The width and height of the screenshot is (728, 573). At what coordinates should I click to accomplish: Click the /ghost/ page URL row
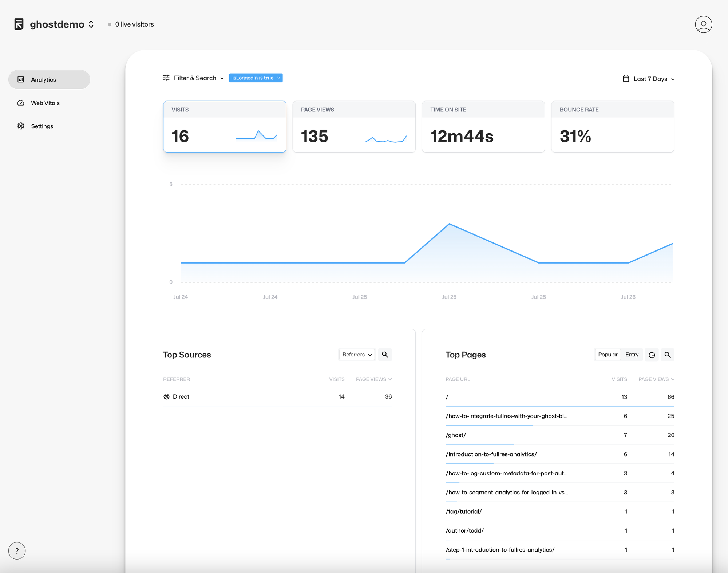click(x=456, y=435)
